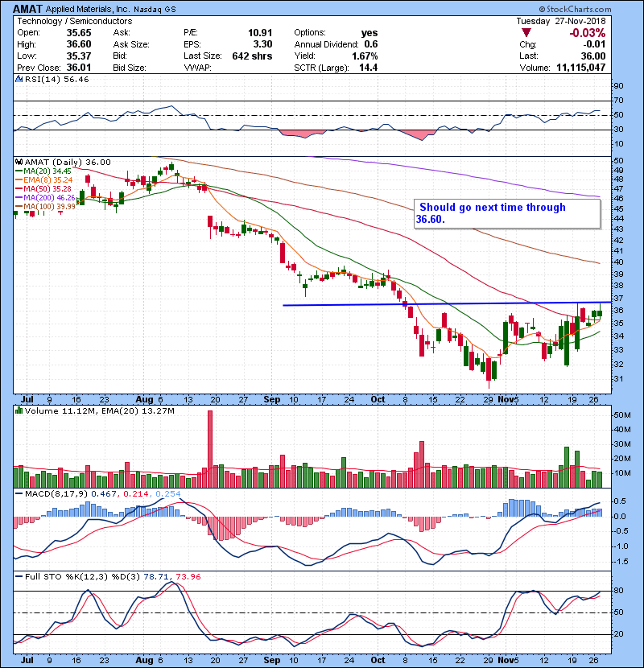Click the Volume panel bar icon
644x668 pixels.
19,411
